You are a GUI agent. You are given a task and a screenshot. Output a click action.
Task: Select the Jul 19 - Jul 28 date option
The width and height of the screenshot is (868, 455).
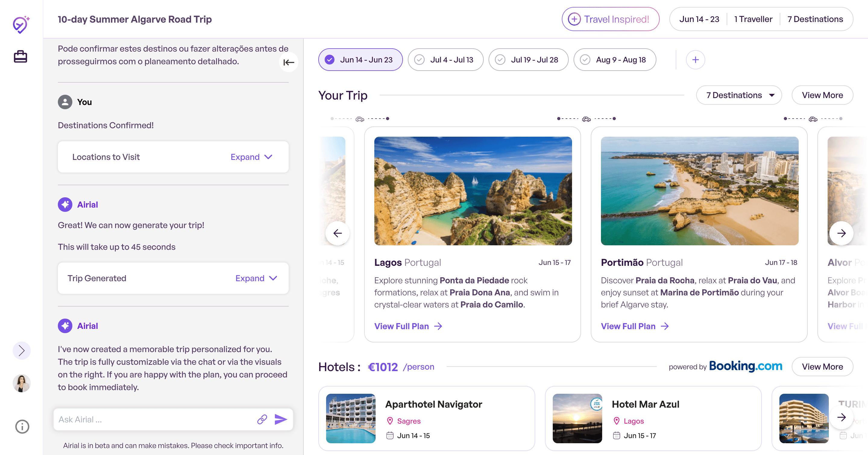[x=528, y=60]
